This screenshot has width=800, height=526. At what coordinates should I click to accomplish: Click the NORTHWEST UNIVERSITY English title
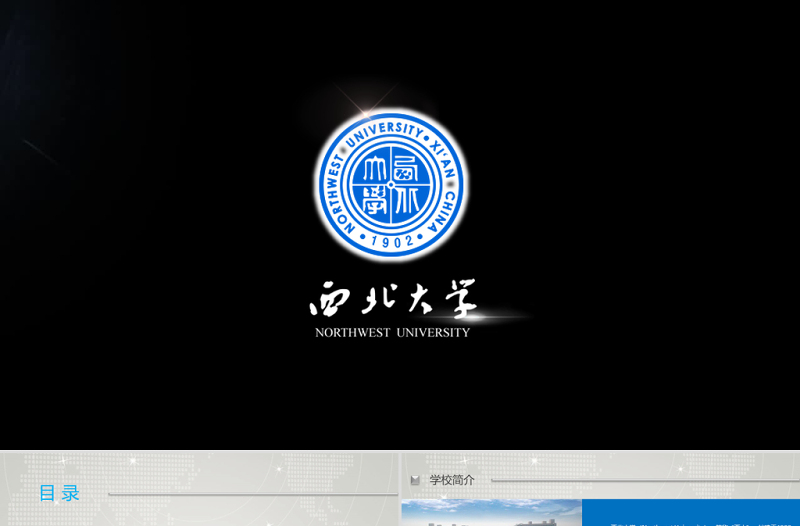(x=392, y=332)
